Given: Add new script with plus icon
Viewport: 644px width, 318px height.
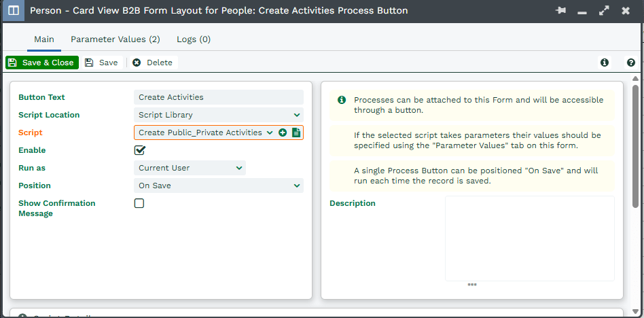Looking at the screenshot, I should (282, 132).
